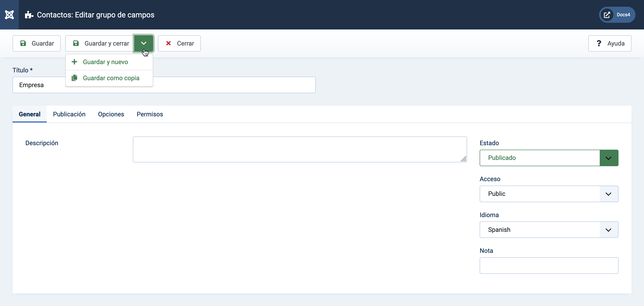Open the Acceso dropdown showing Public
Viewport: 644px width, 306px height.
pyautogui.click(x=549, y=194)
